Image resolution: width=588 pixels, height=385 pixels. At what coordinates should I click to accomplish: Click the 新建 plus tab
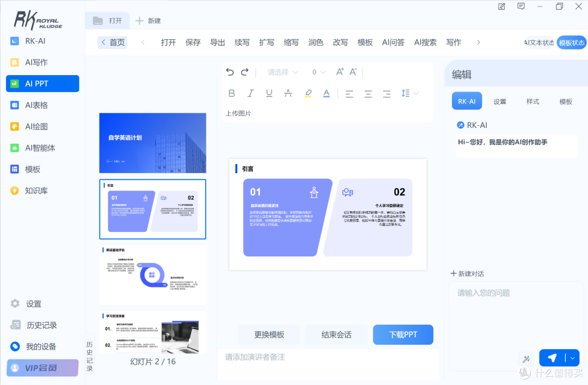pyautogui.click(x=148, y=21)
